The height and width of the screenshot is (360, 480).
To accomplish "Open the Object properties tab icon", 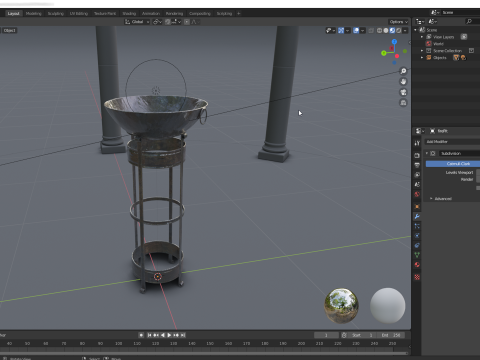I will [x=417, y=207].
